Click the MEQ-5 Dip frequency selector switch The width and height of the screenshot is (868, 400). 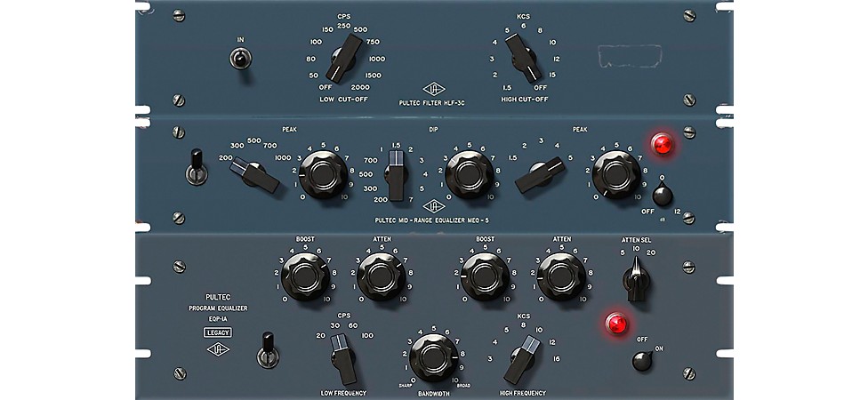pyautogui.click(x=397, y=176)
